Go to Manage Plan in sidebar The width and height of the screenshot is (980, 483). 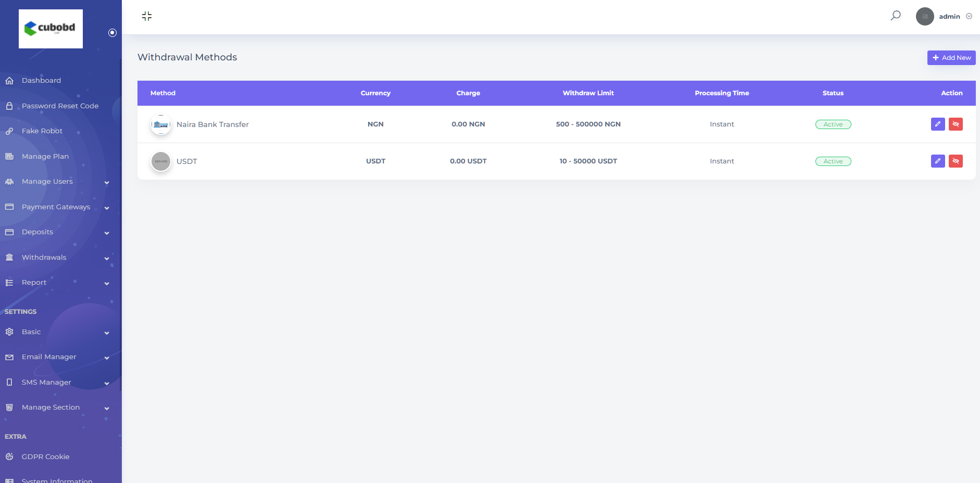(x=45, y=156)
